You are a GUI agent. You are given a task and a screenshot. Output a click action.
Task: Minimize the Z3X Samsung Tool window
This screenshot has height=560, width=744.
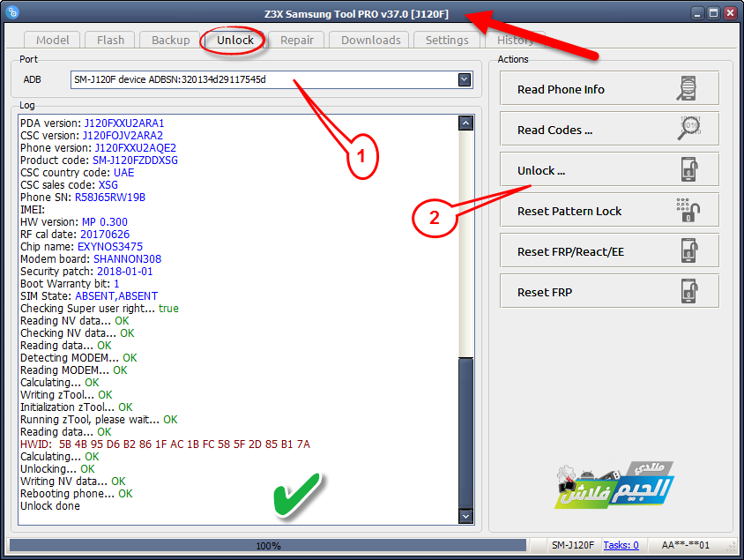pos(696,13)
